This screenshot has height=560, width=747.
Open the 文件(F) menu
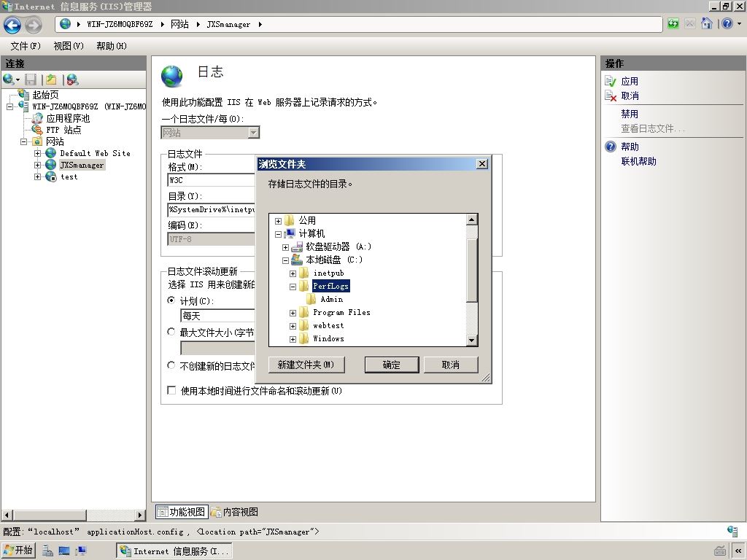(26, 46)
